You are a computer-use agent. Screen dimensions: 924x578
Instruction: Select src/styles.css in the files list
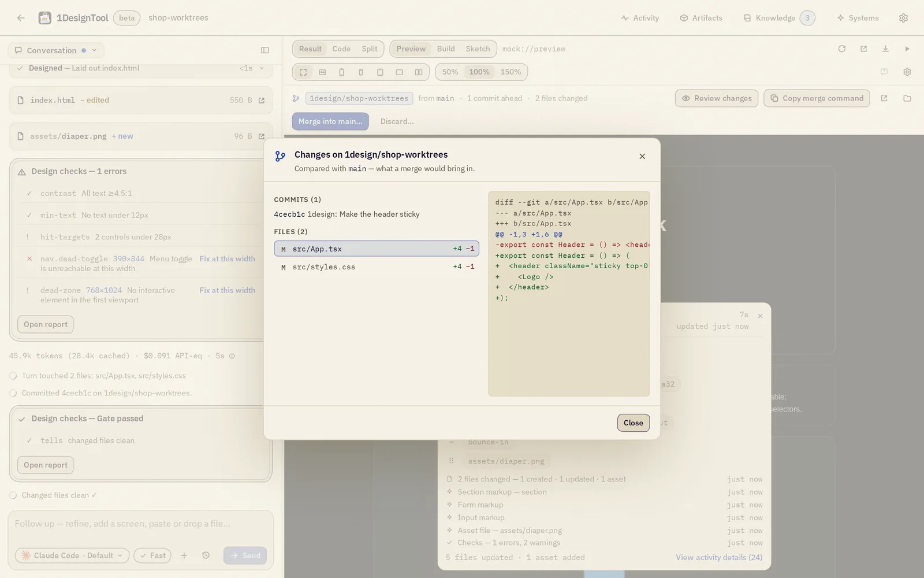377,267
